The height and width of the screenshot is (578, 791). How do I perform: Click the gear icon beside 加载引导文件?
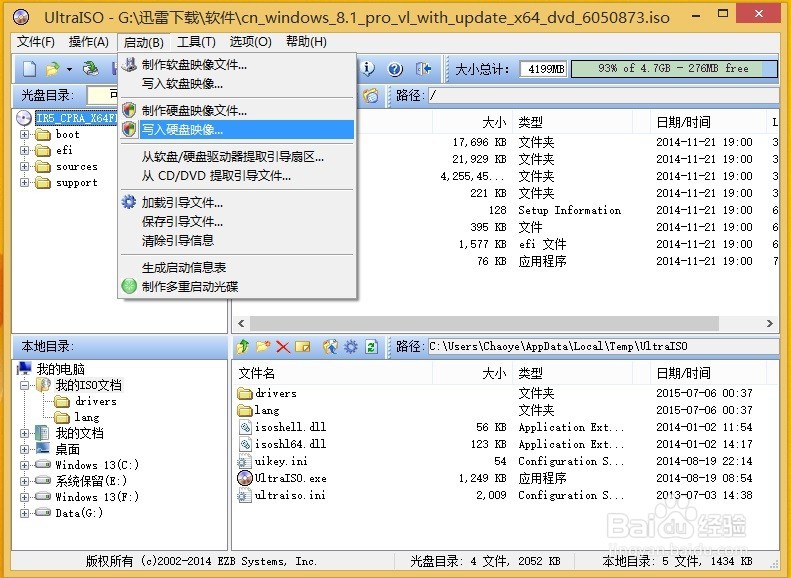[129, 202]
